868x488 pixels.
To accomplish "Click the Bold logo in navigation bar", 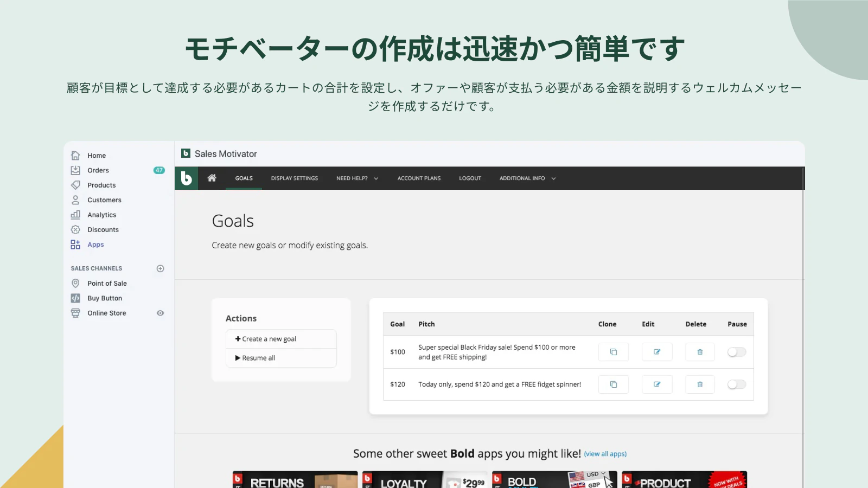I will tap(186, 178).
